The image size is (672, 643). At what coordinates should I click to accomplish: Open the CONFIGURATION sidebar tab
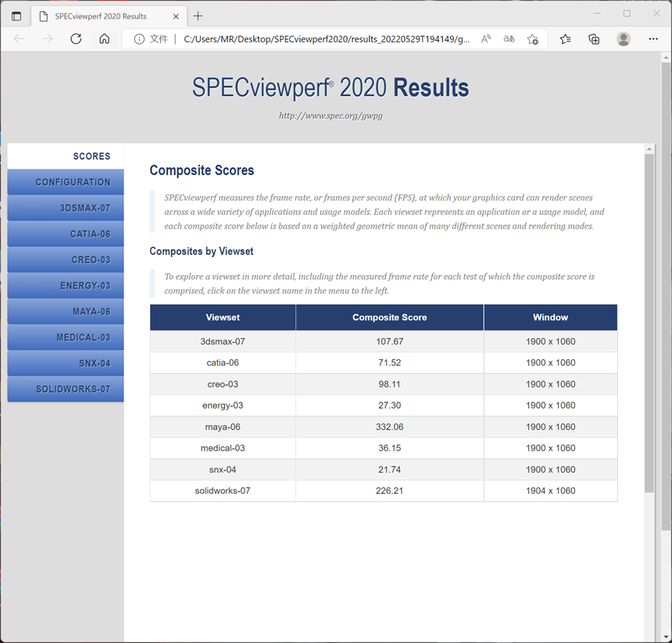click(x=66, y=182)
